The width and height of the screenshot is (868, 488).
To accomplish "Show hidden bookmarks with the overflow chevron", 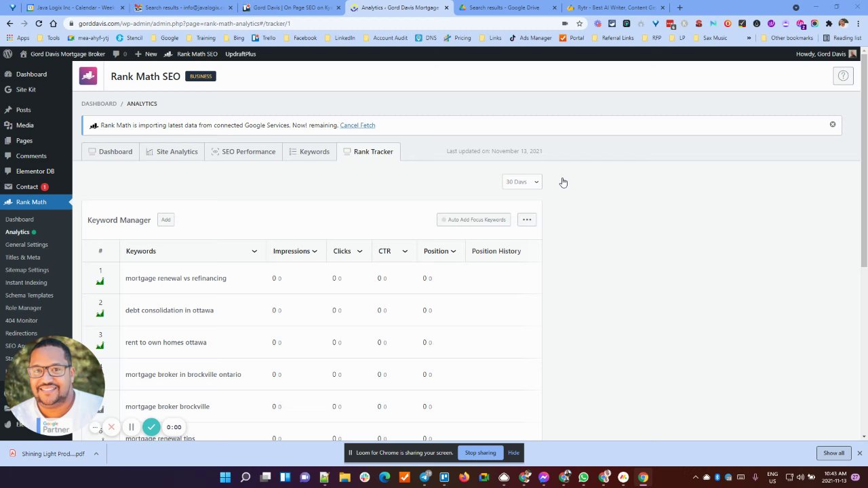I will [749, 38].
